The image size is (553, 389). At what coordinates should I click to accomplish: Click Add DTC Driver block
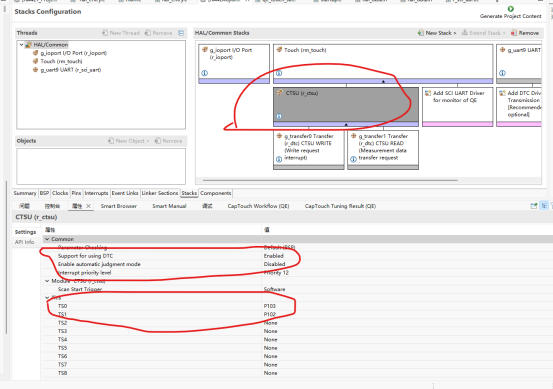[x=519, y=107]
